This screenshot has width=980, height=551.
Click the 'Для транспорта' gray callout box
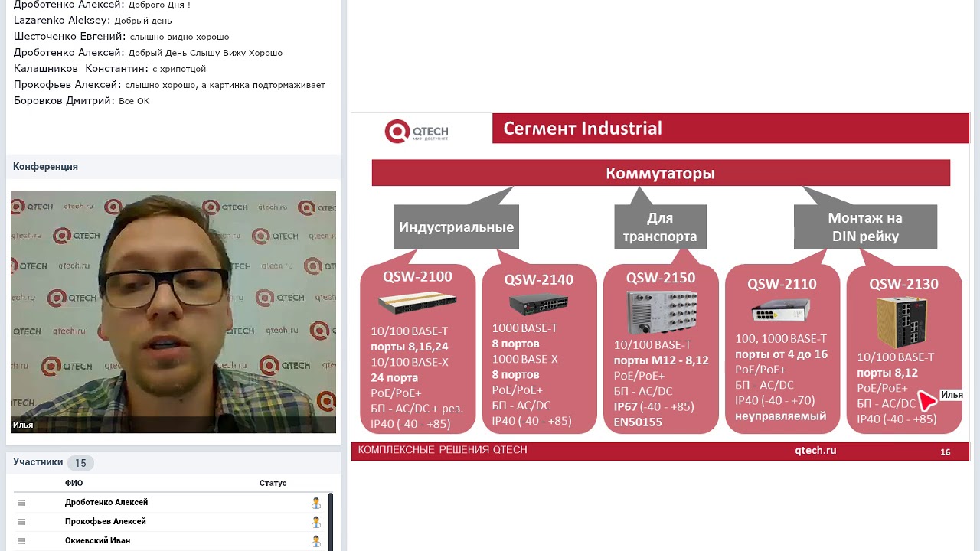[x=660, y=227]
